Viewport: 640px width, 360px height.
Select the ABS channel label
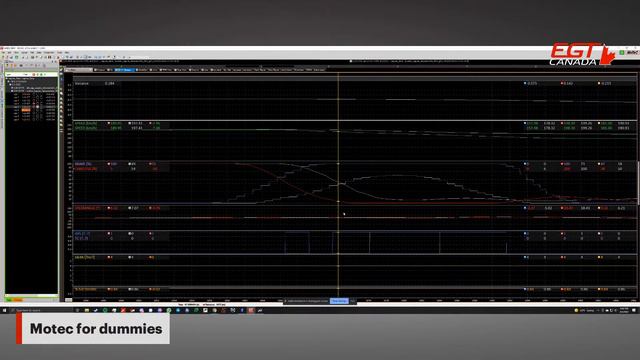tap(82, 233)
